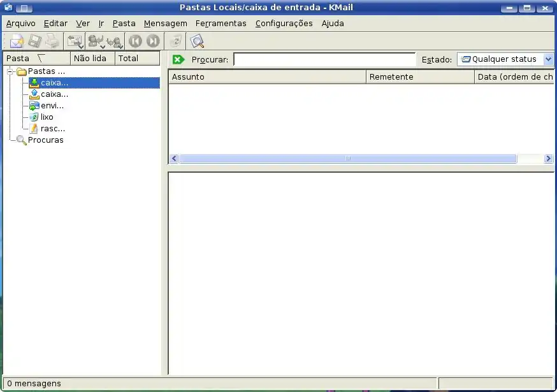Click the Move to Trash toolbar icon
Viewport: 557px width, 392px height.
175,41
